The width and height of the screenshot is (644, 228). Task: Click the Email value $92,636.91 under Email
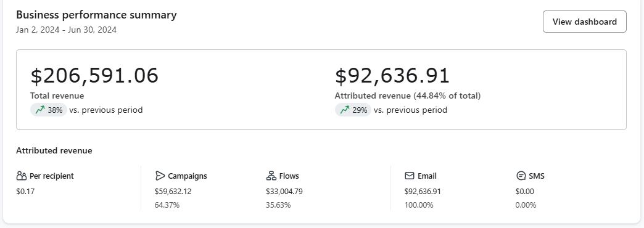[x=423, y=192]
